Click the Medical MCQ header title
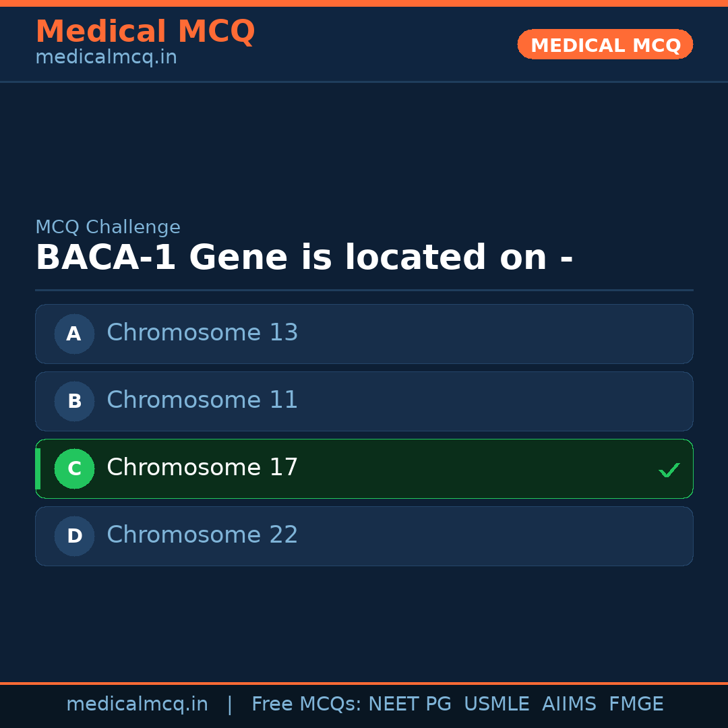The width and height of the screenshot is (728, 728). coord(145,32)
